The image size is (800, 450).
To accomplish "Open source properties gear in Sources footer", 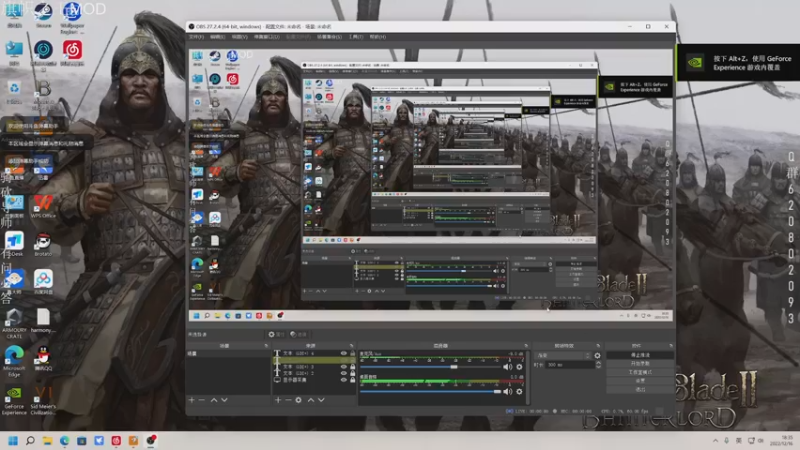I will pyautogui.click(x=298, y=400).
